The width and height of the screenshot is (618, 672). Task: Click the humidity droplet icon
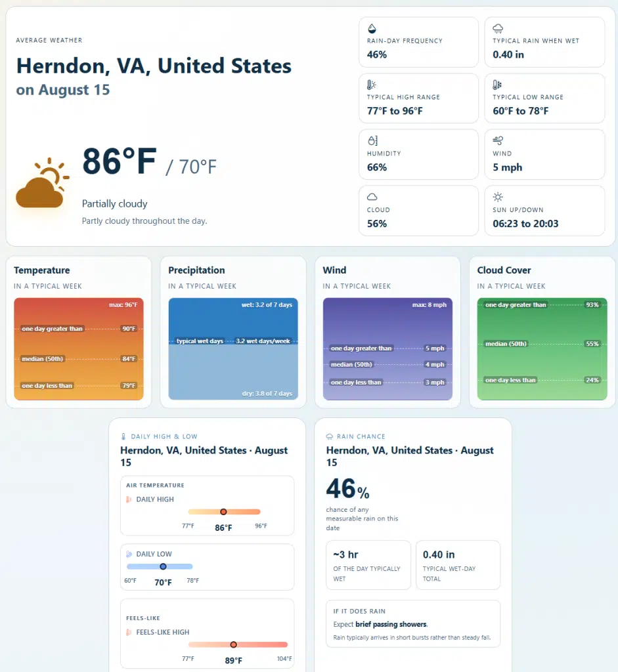tap(372, 140)
